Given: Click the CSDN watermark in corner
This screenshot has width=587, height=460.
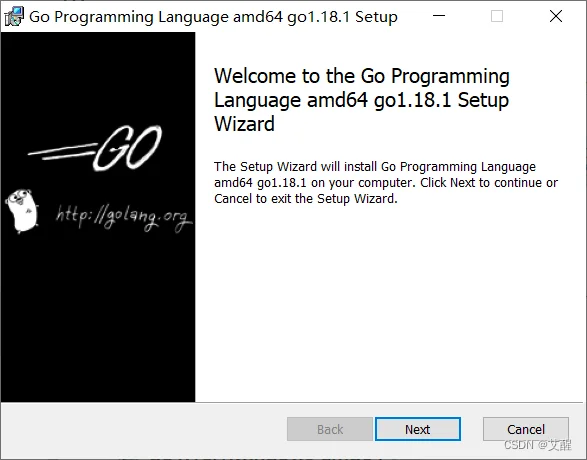Looking at the screenshot, I should coord(538,445).
